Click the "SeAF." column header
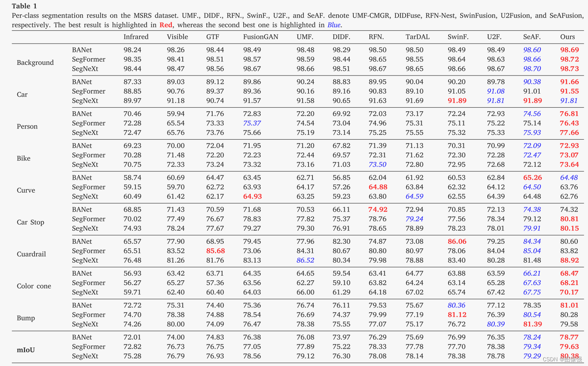The width and height of the screenshot is (588, 366). 532,37
